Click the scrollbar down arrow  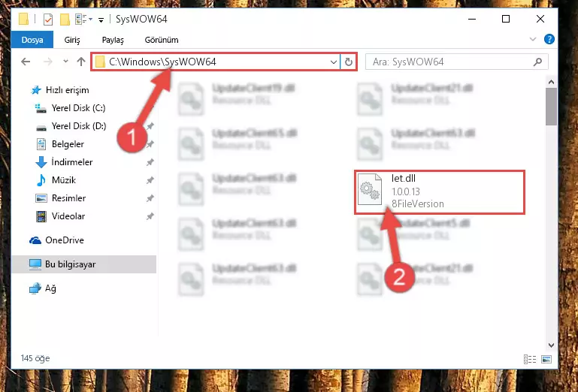[x=551, y=345]
